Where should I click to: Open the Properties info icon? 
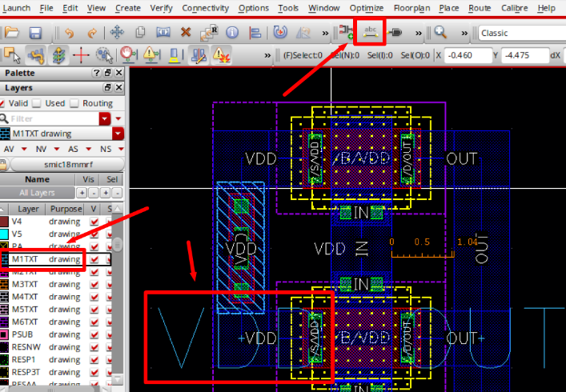coord(232,33)
